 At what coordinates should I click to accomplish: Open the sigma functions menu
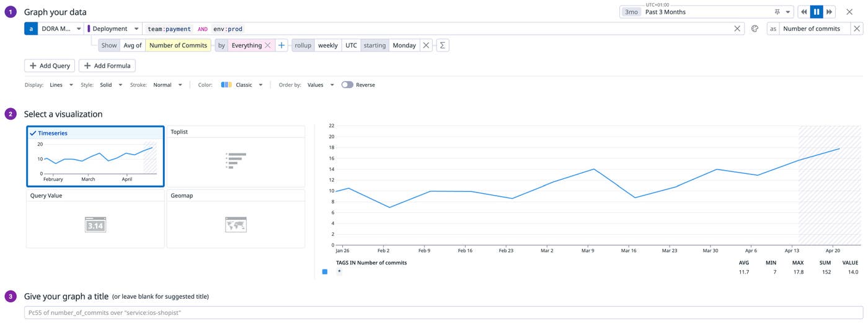coord(442,45)
